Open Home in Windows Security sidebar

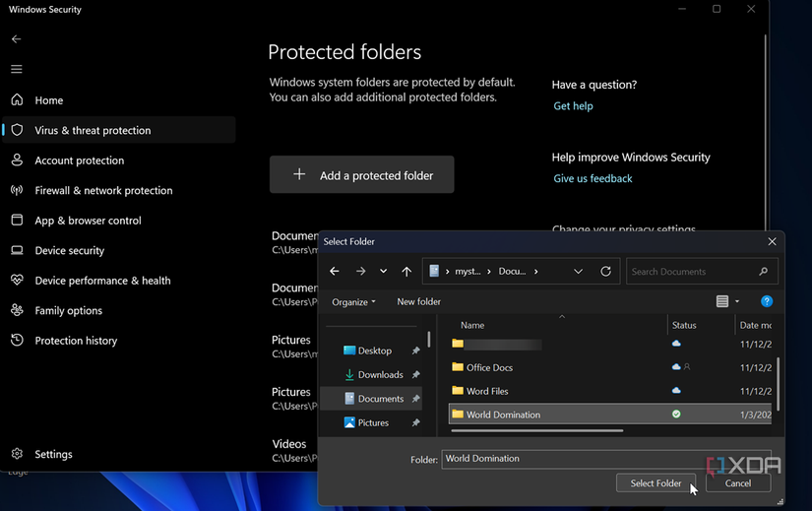tap(118, 100)
